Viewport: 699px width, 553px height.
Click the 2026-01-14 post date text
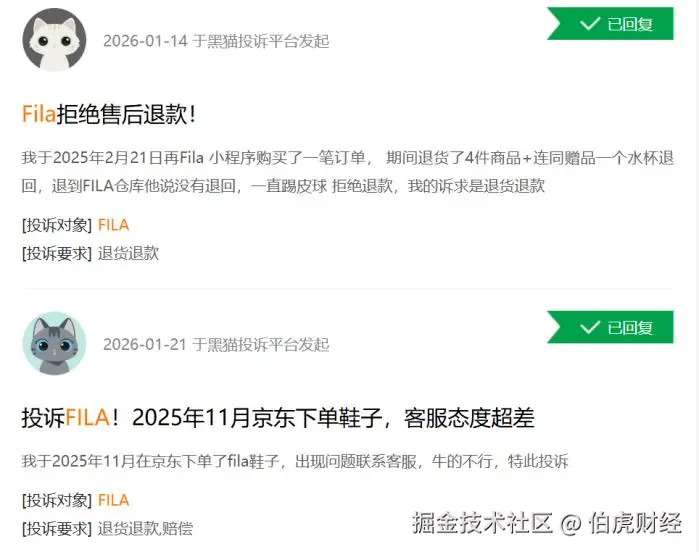(x=145, y=41)
